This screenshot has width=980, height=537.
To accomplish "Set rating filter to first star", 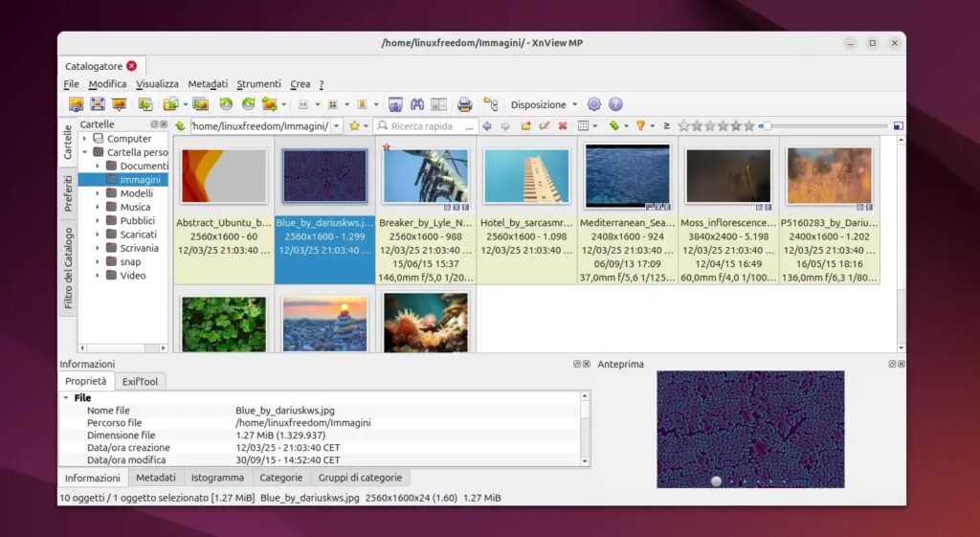I will (x=683, y=126).
